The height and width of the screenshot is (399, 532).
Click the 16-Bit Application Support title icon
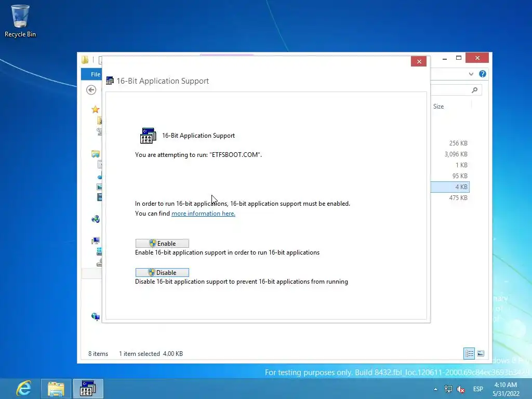click(x=110, y=81)
